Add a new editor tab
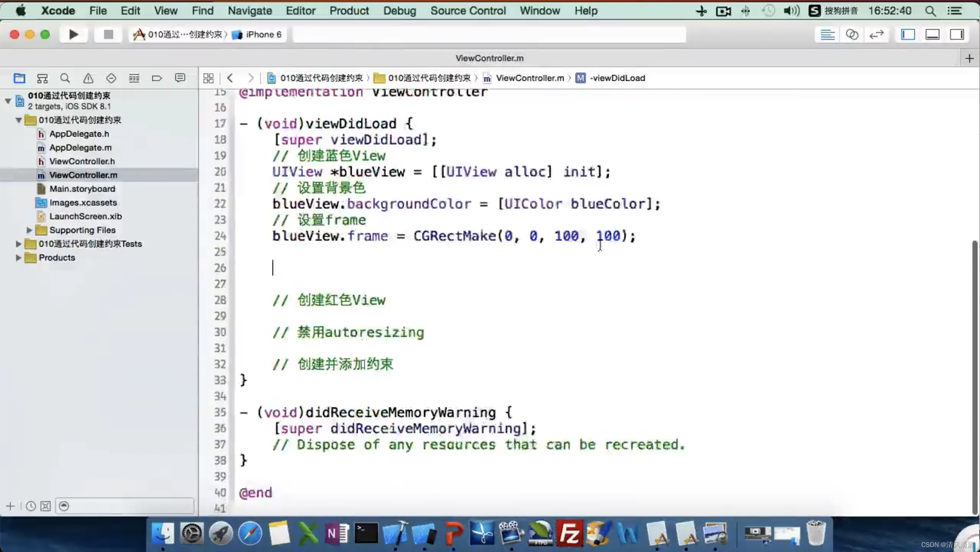 coord(969,59)
